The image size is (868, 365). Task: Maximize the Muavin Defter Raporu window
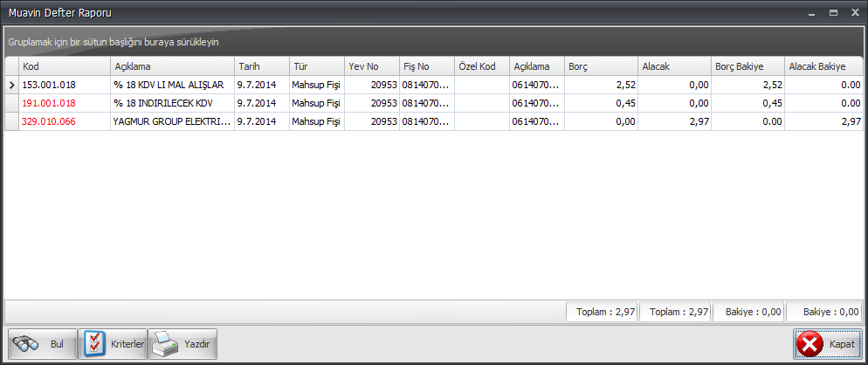tap(833, 13)
